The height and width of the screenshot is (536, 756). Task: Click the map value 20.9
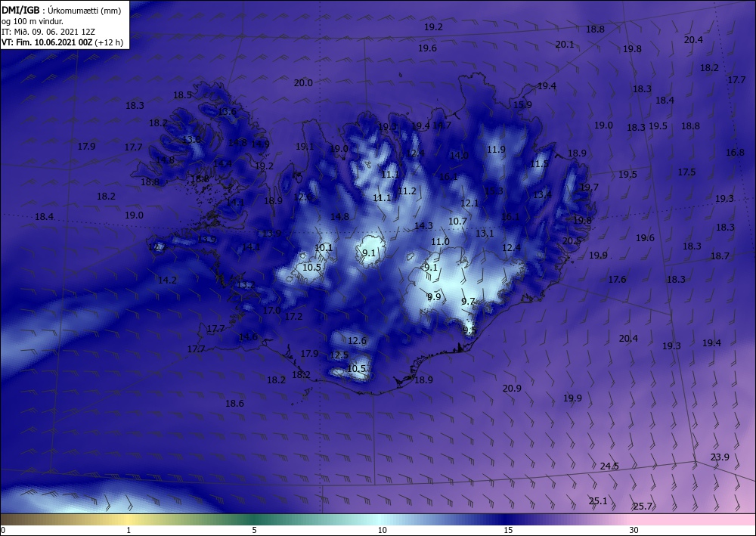[512, 389]
